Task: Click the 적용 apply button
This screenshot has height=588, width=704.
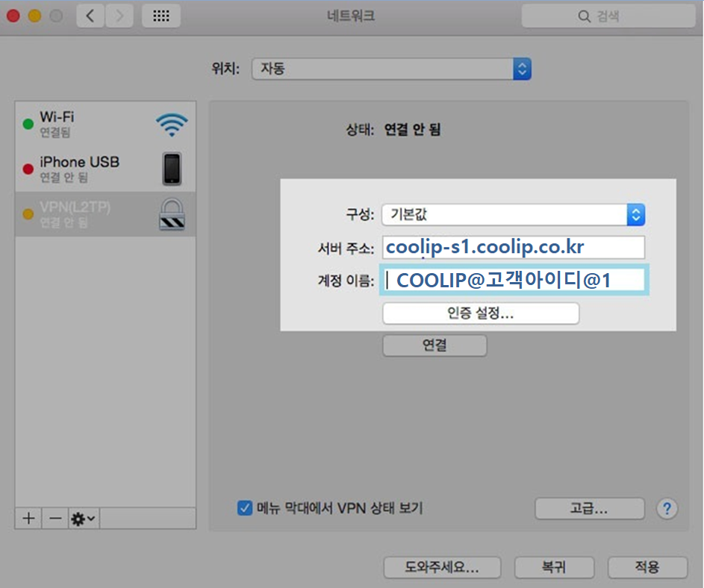Action: 647,567
